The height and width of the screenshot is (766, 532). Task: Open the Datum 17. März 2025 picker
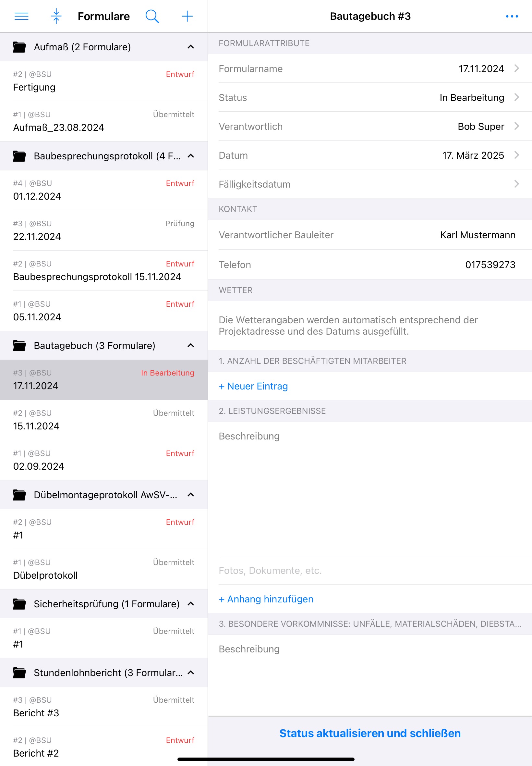coord(370,155)
